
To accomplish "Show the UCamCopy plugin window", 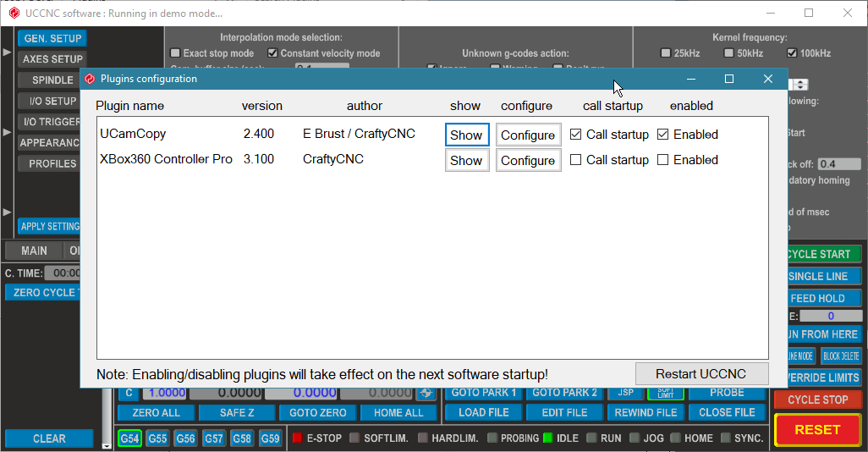I will 467,135.
